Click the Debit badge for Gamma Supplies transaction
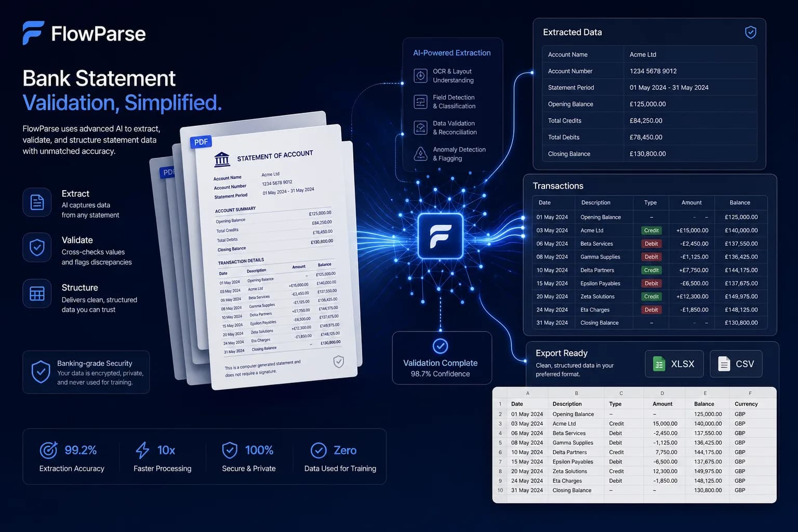The width and height of the screenshot is (798, 532). [x=651, y=257]
